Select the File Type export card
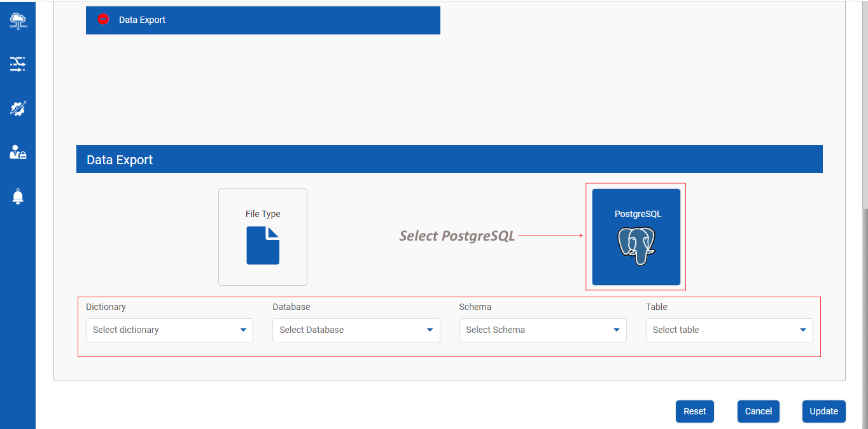Image resolution: width=868 pixels, height=429 pixels. [263, 237]
